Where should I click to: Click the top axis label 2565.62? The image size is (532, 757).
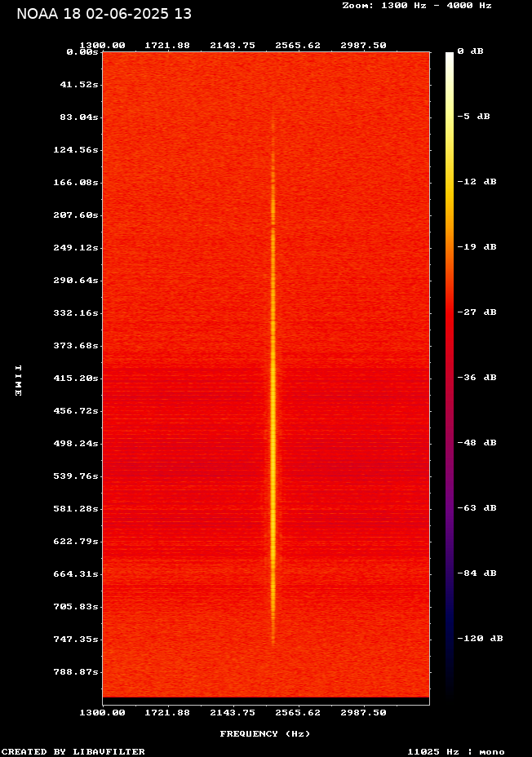click(298, 45)
